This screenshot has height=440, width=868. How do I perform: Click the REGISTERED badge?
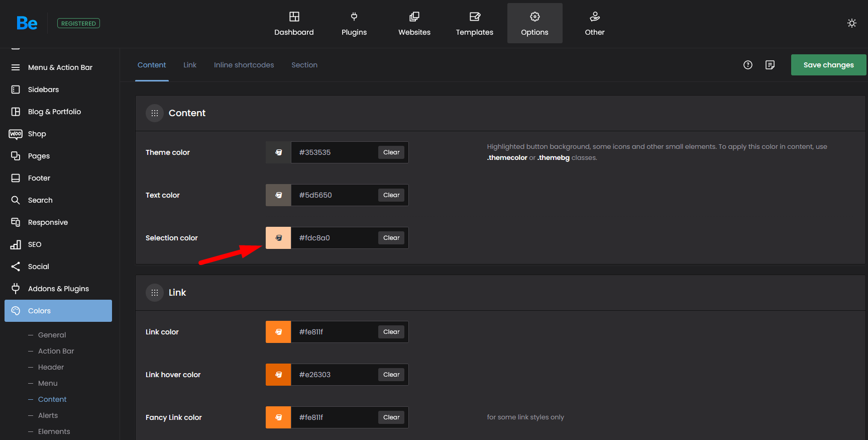point(78,23)
